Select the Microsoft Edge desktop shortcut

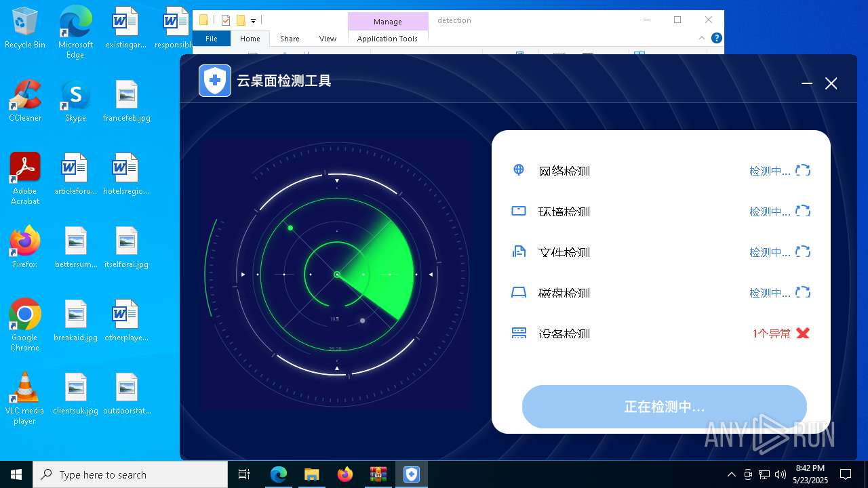tap(75, 33)
